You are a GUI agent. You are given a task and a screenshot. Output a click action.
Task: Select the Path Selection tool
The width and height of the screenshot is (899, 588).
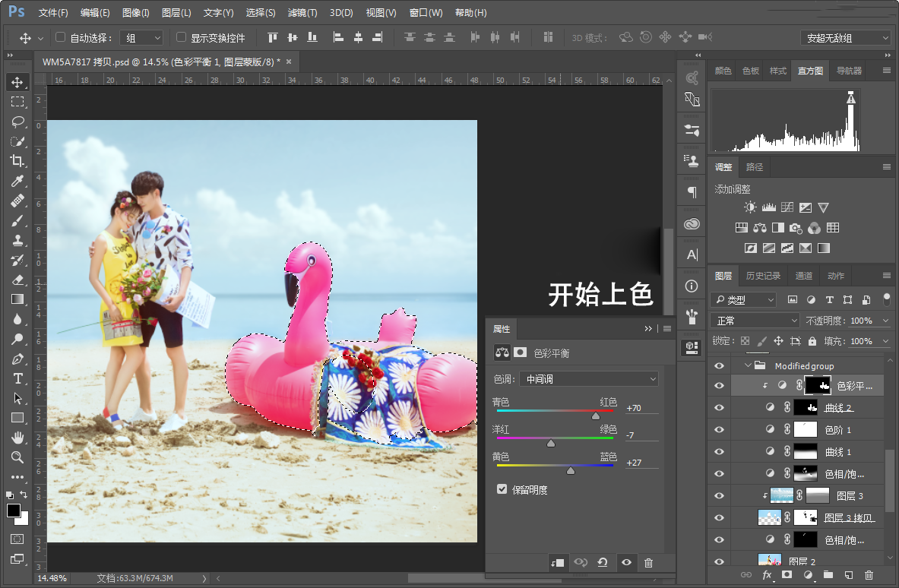point(17,398)
